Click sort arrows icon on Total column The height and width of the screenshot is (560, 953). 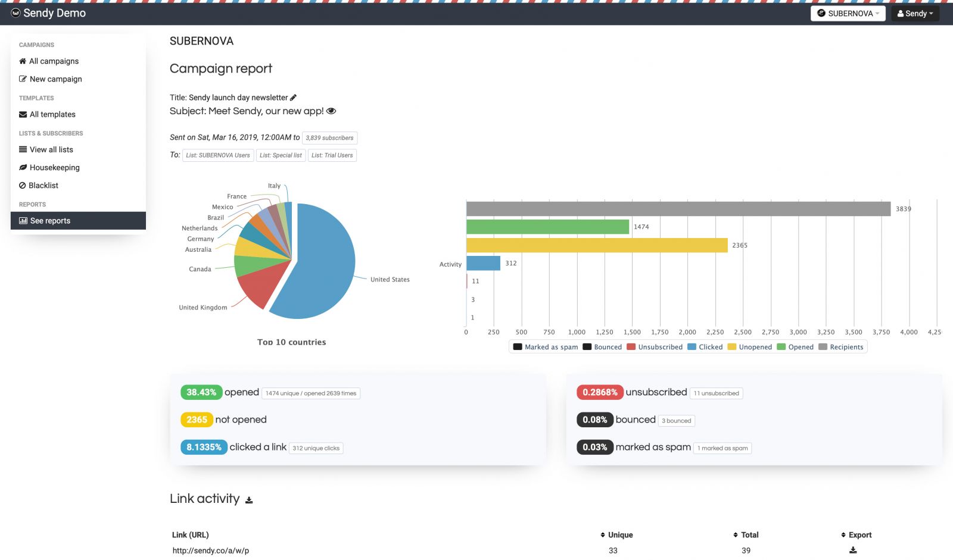point(736,535)
